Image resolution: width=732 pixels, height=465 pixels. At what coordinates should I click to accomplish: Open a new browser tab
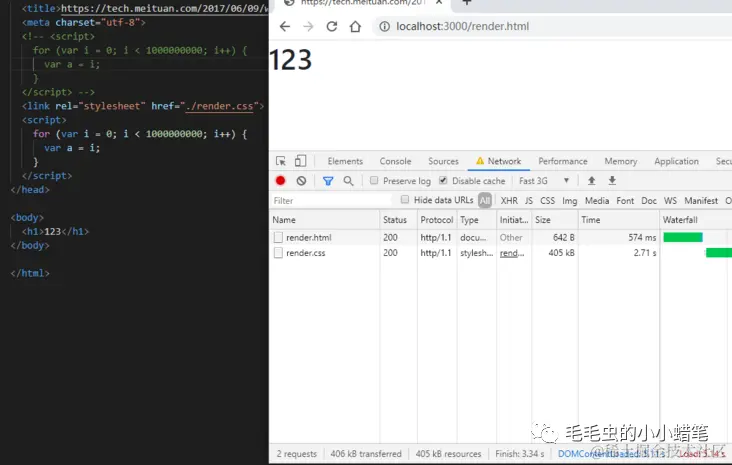coord(466,2)
